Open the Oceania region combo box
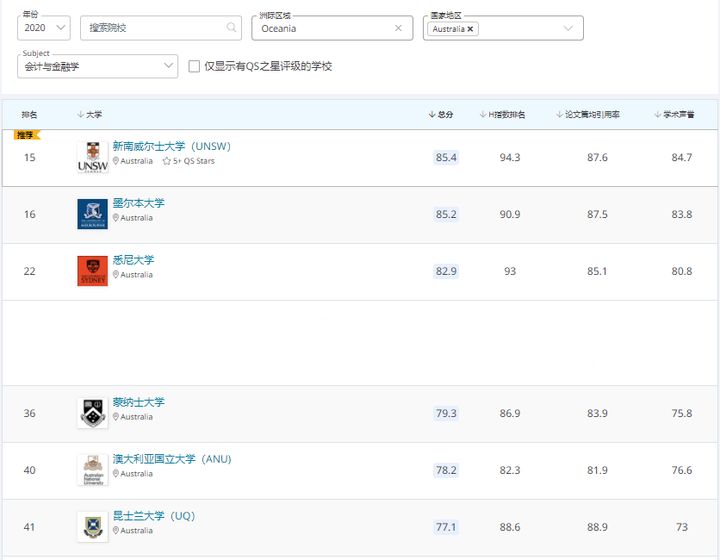 [x=332, y=28]
